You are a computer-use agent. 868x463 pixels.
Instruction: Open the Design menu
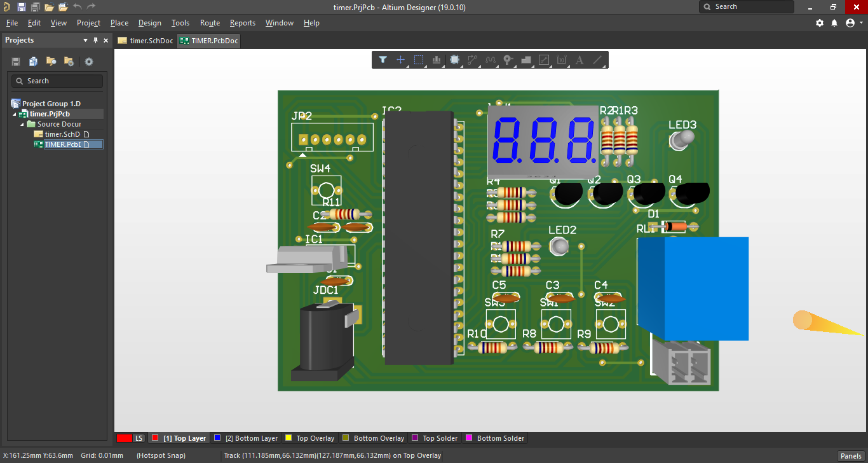150,23
